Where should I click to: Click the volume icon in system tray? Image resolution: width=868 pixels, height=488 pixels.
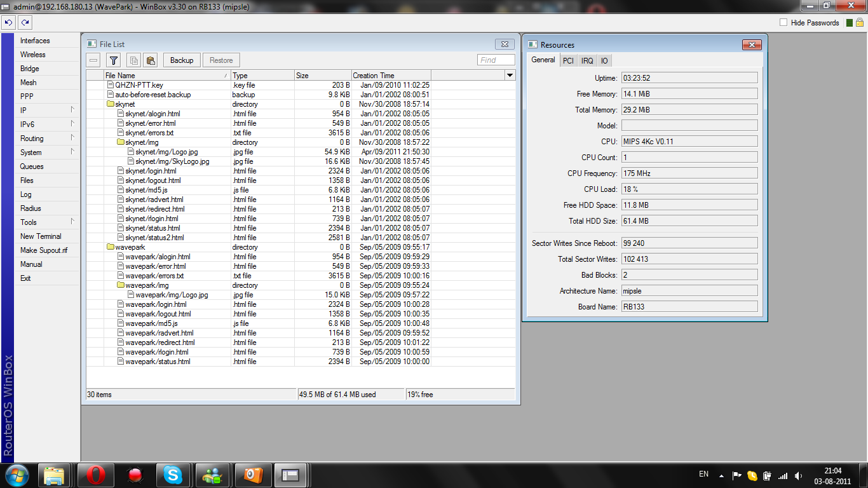click(x=797, y=475)
